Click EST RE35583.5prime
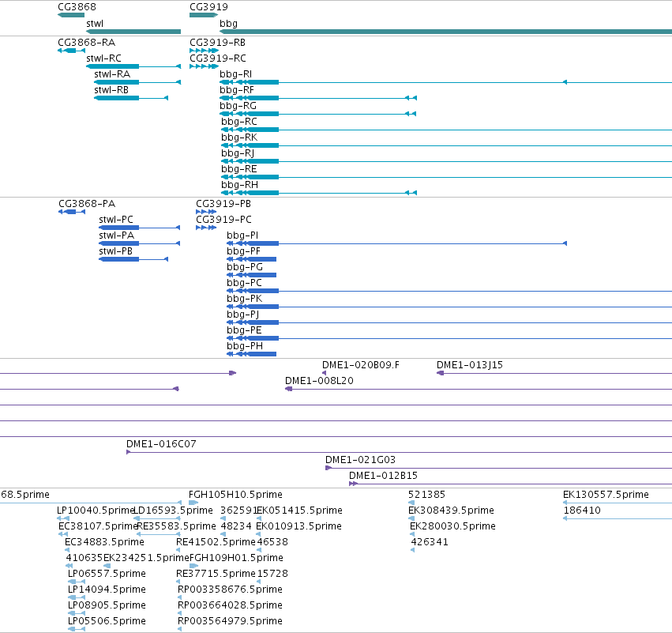Screen dimensions: 672x633 (177, 526)
